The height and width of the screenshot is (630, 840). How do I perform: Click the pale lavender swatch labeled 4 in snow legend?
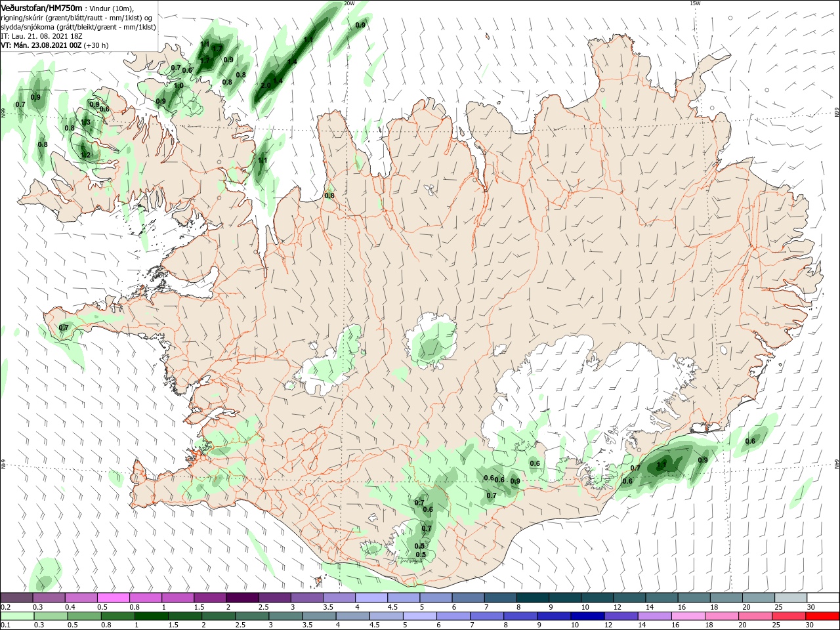pos(371,597)
